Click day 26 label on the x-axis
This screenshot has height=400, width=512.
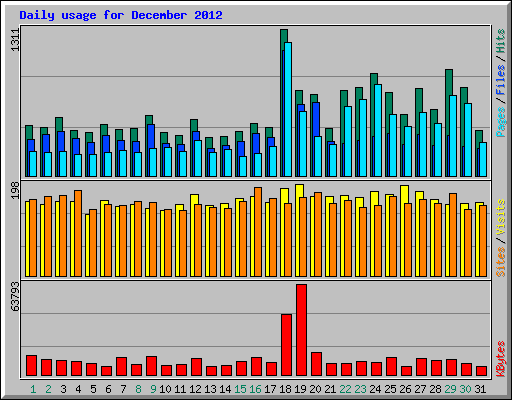coord(405,389)
